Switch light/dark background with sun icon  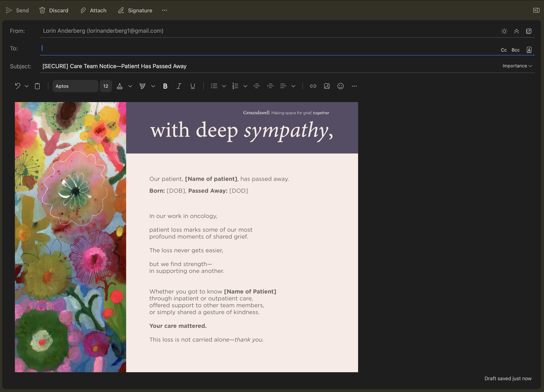[504, 31]
